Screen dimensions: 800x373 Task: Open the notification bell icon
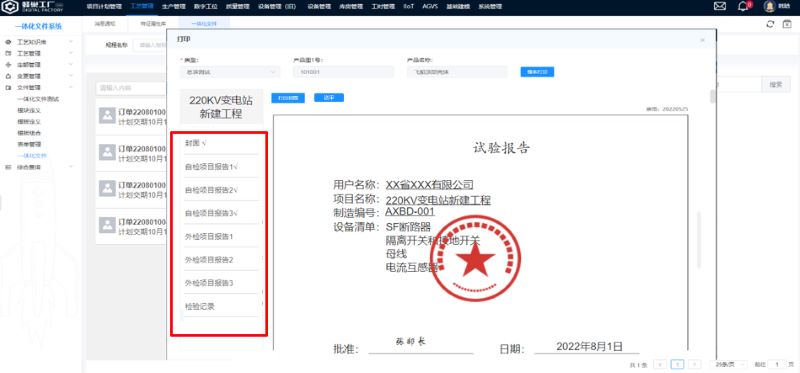[743, 7]
